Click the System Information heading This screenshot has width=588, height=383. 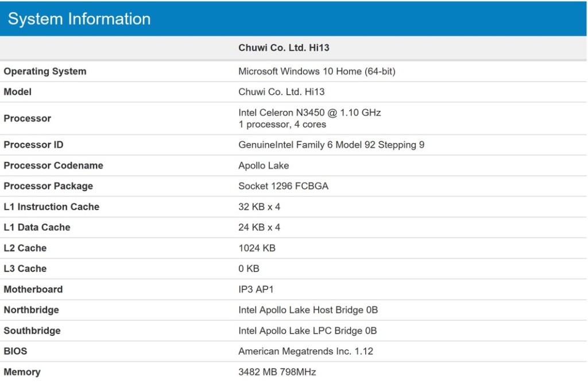pyautogui.click(x=79, y=19)
